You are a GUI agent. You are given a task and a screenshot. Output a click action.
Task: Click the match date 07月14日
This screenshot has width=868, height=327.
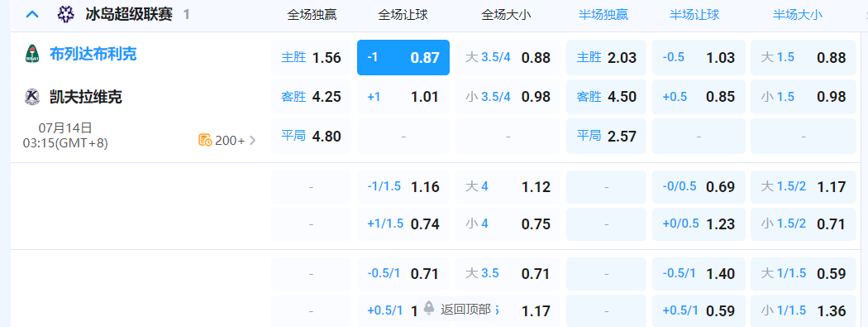pyautogui.click(x=65, y=128)
